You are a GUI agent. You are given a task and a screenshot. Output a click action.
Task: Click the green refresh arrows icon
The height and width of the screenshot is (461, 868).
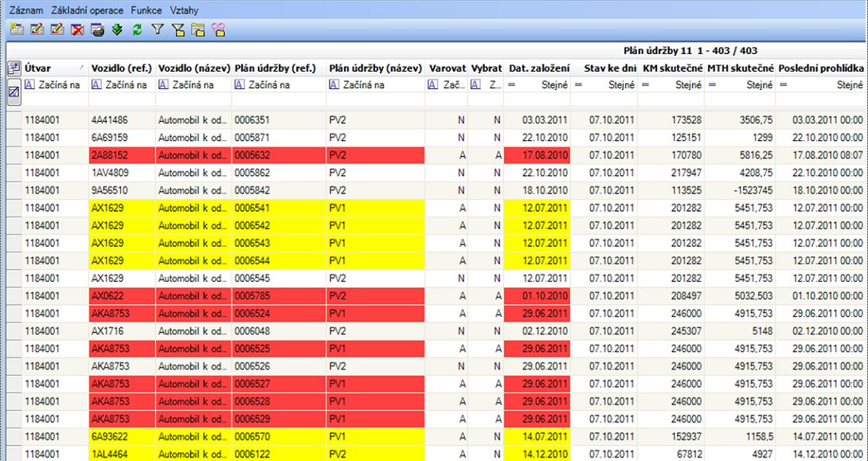coord(137,30)
